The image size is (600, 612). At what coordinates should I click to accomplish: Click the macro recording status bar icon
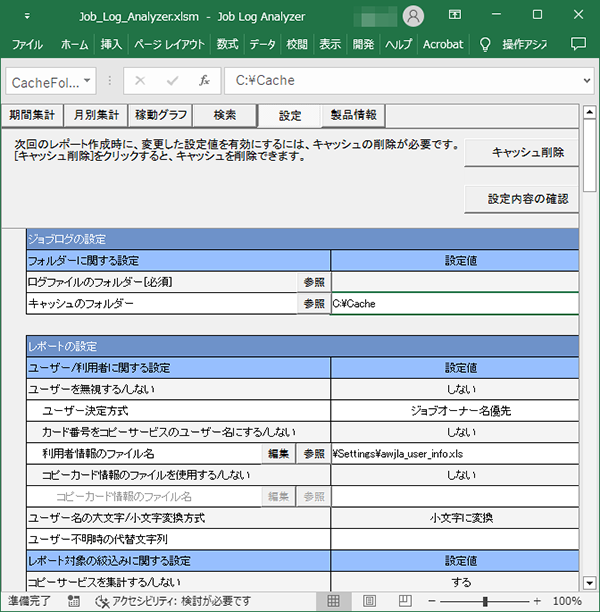tap(73, 601)
